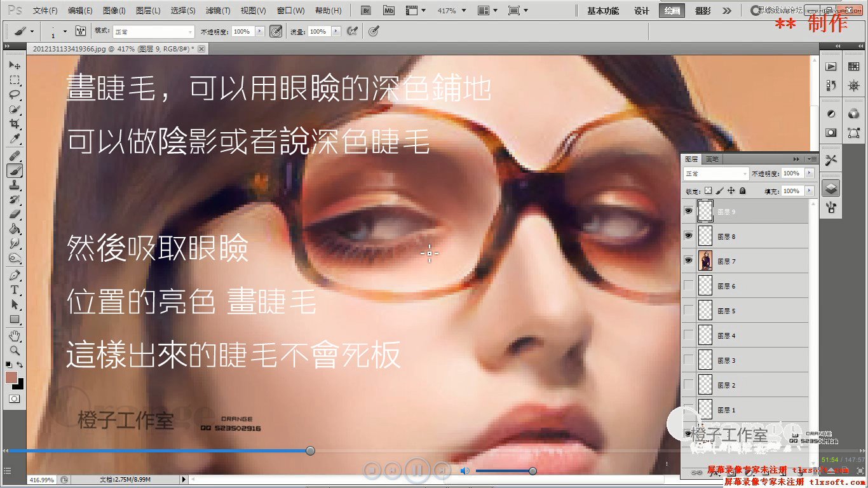Hide layer 图层 7 with its eye icon
The width and height of the screenshot is (868, 488).
point(689,261)
